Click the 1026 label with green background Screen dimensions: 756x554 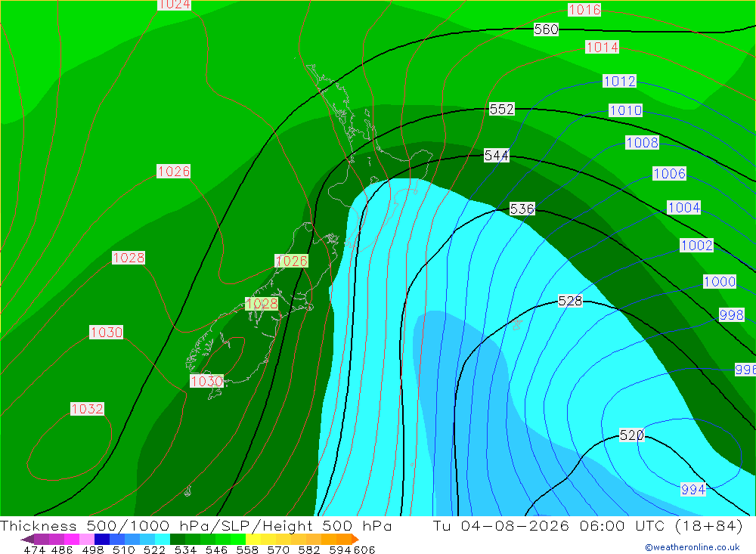click(291, 261)
